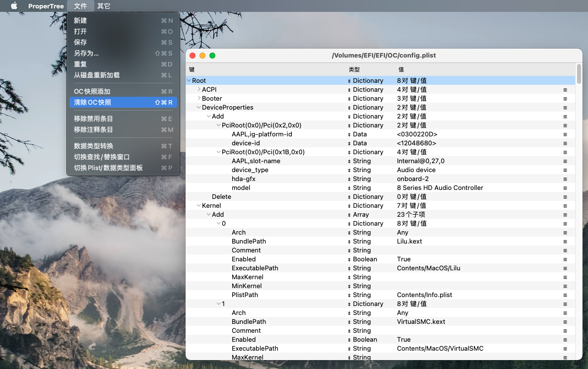Select value Internal@0,27,0
588x369 pixels.
tap(420, 161)
